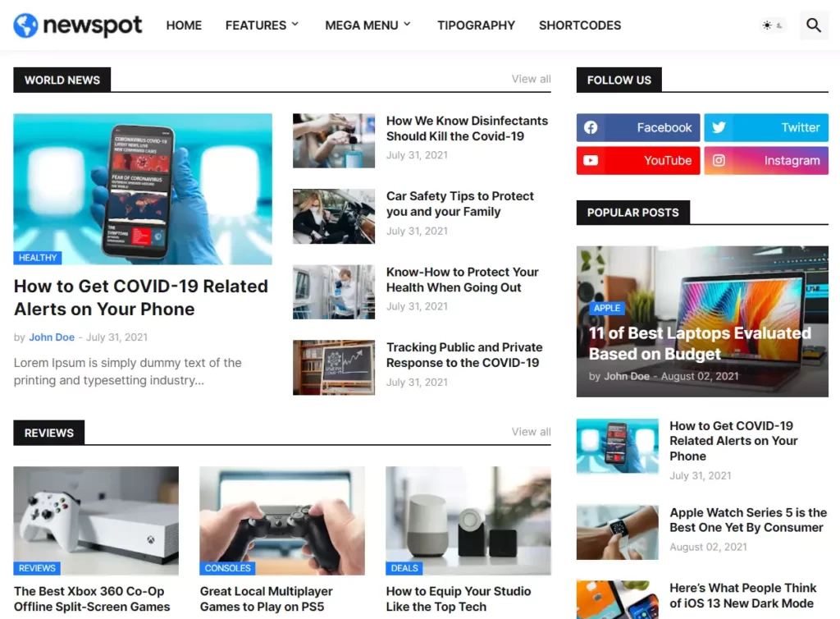Open author John Doe link under COVID-19 article
The width and height of the screenshot is (840, 619).
pyautogui.click(x=52, y=337)
